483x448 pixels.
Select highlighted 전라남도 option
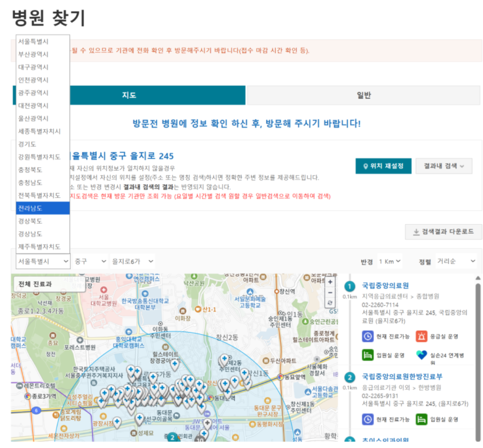coord(43,208)
